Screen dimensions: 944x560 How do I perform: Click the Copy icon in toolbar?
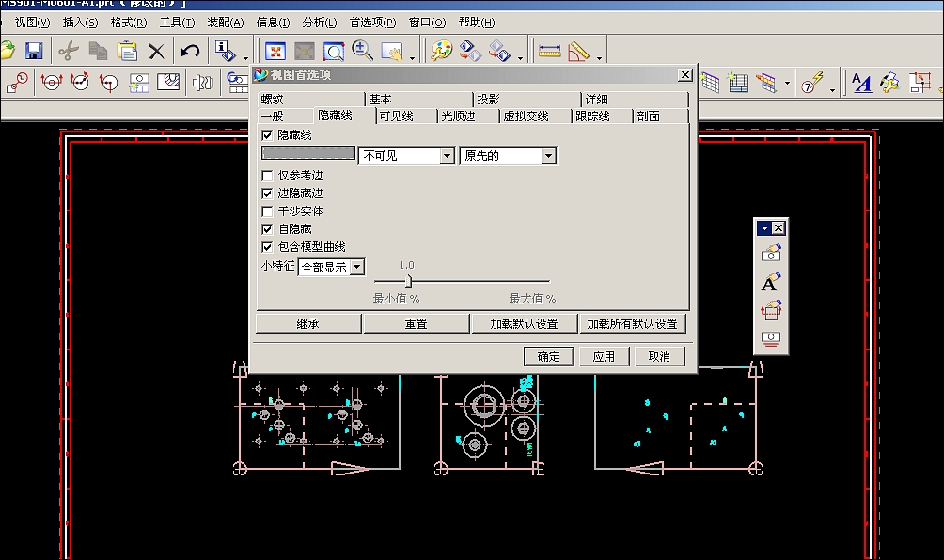click(x=98, y=51)
